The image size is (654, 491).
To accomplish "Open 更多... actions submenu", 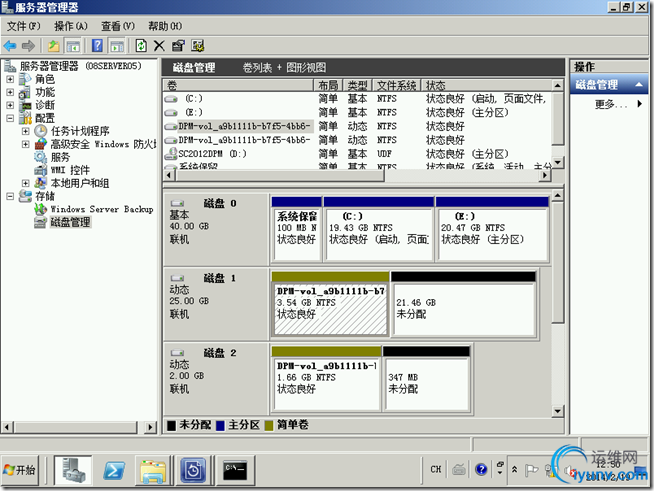I will 618,104.
